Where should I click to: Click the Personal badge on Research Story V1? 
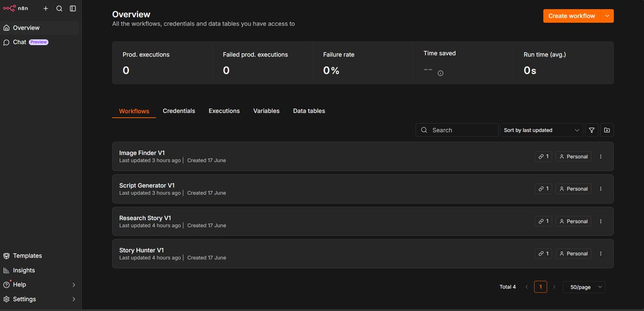tap(573, 221)
